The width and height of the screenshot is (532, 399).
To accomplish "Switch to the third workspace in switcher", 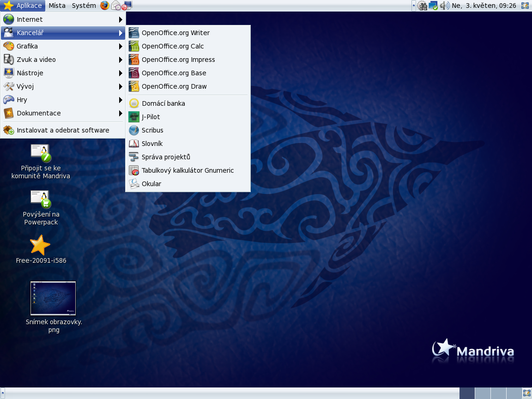I will [498, 393].
